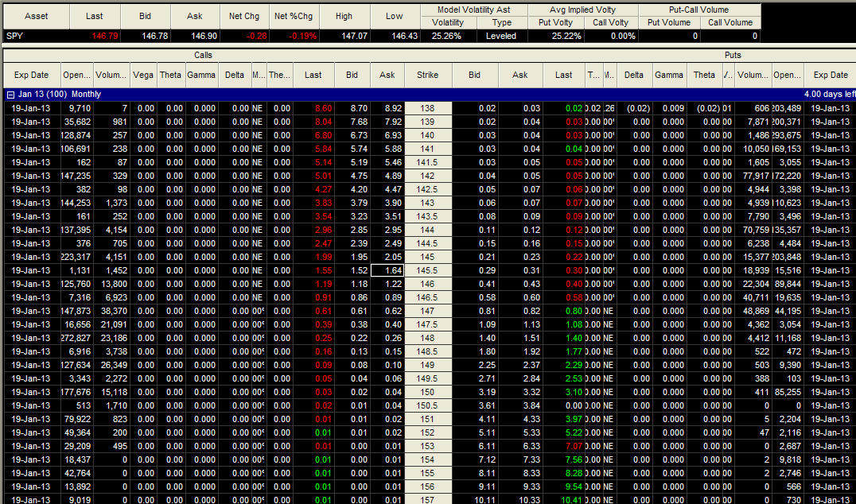The image size is (856, 504).
Task: Click the Put Volume column header
Action: click(x=669, y=22)
